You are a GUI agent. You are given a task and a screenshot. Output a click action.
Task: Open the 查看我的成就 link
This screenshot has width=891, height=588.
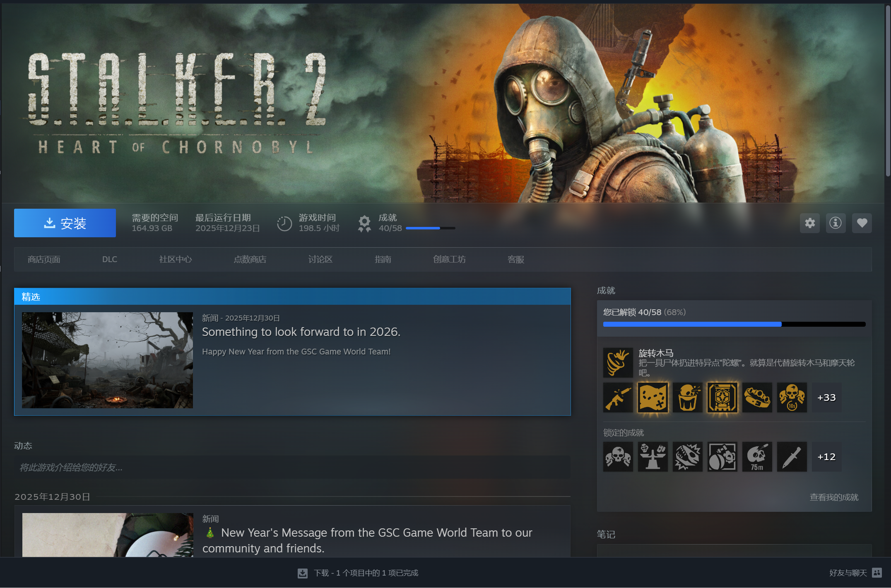[834, 497]
